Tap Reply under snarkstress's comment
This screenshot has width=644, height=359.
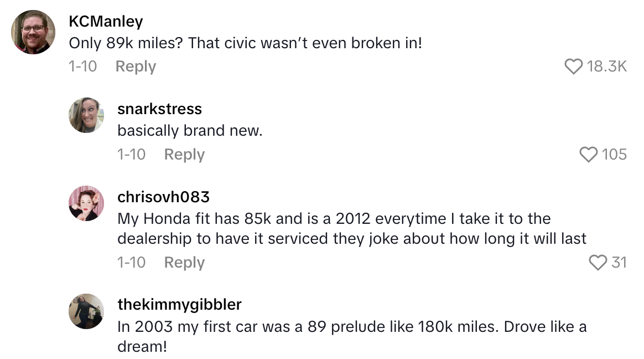[x=184, y=154]
